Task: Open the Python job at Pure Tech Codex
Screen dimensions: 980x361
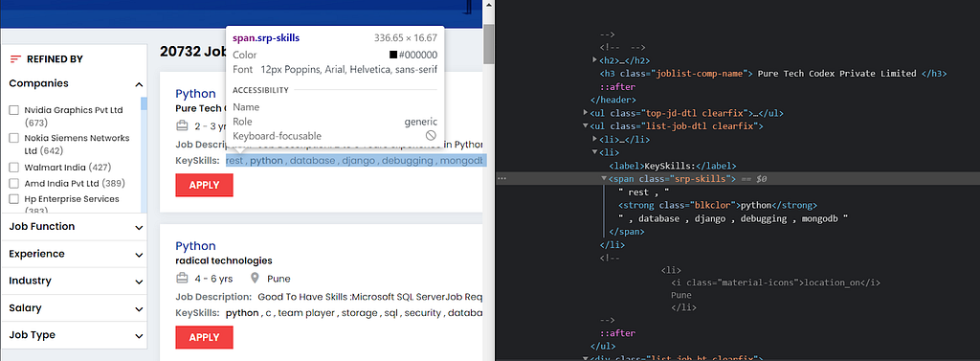Action: pyautogui.click(x=195, y=94)
